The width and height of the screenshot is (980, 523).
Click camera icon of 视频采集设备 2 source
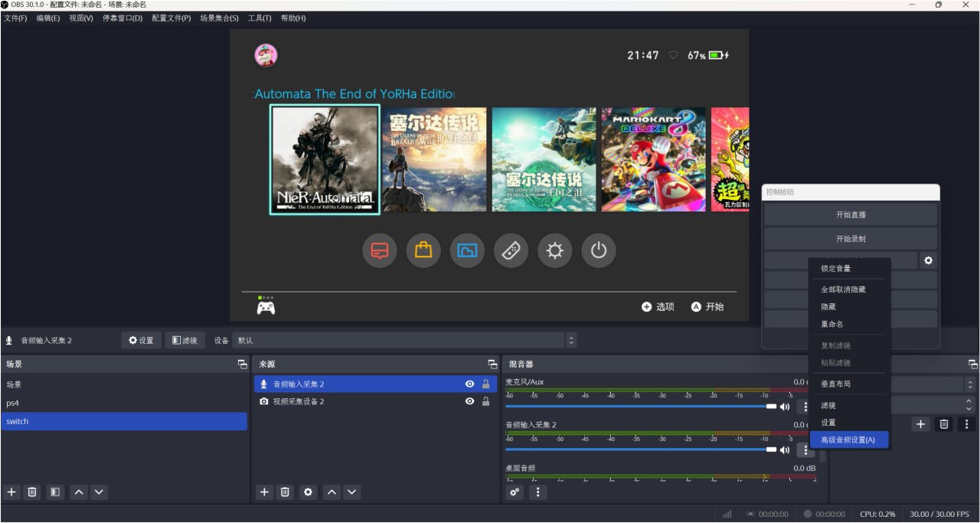pyautogui.click(x=264, y=401)
